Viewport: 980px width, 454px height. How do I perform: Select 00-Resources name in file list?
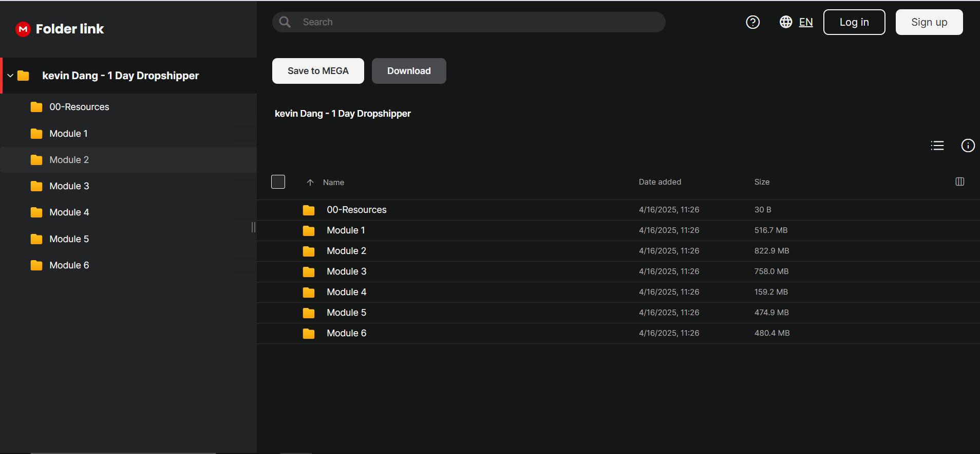click(x=356, y=210)
